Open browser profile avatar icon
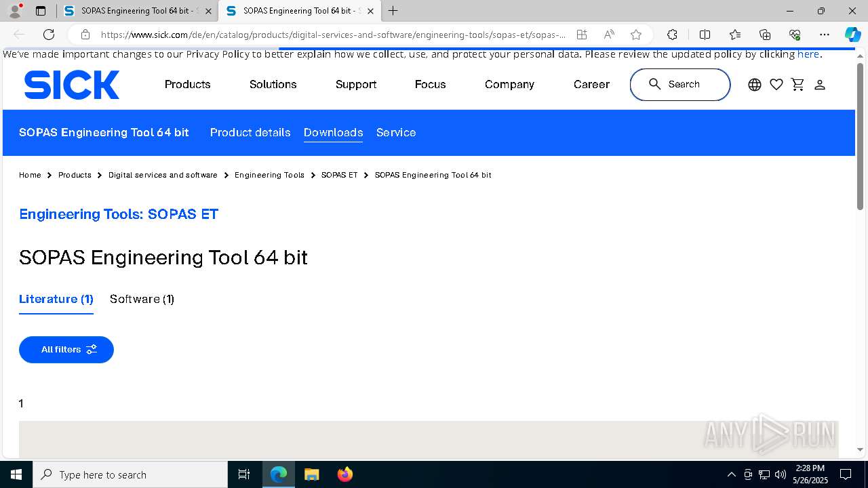Screen dimensions: 868x488 [15, 11]
